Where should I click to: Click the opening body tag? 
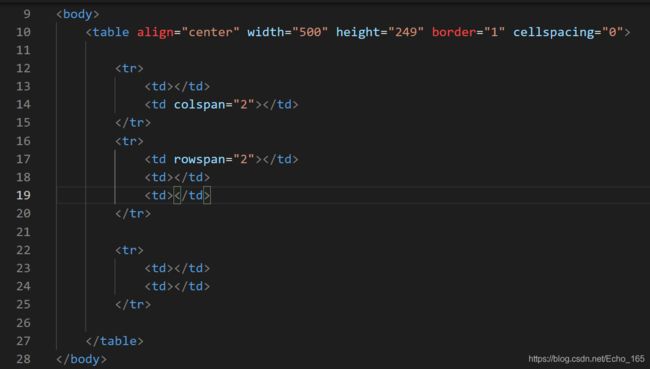coord(78,14)
